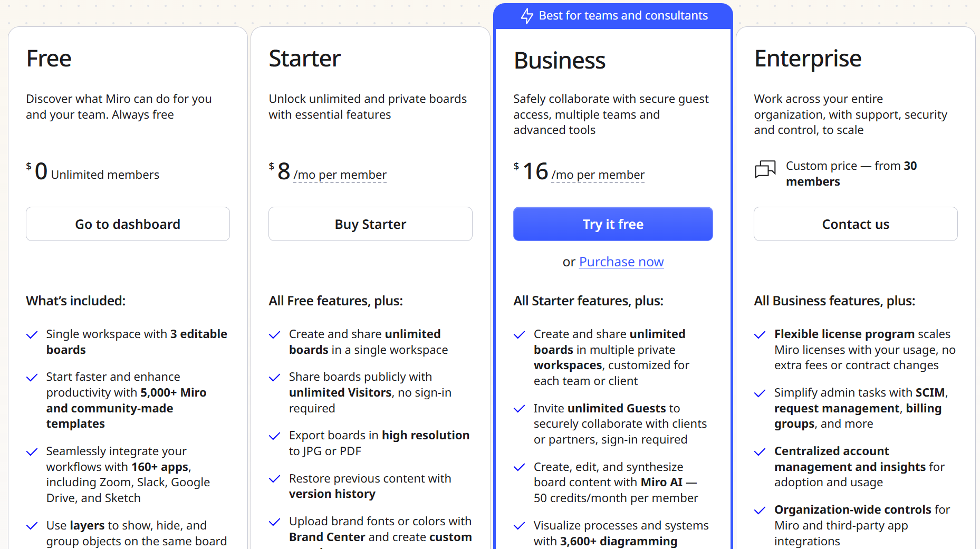Viewport: 980px width, 549px height.
Task: Click checkmark next to Flexible license program
Action: point(760,335)
